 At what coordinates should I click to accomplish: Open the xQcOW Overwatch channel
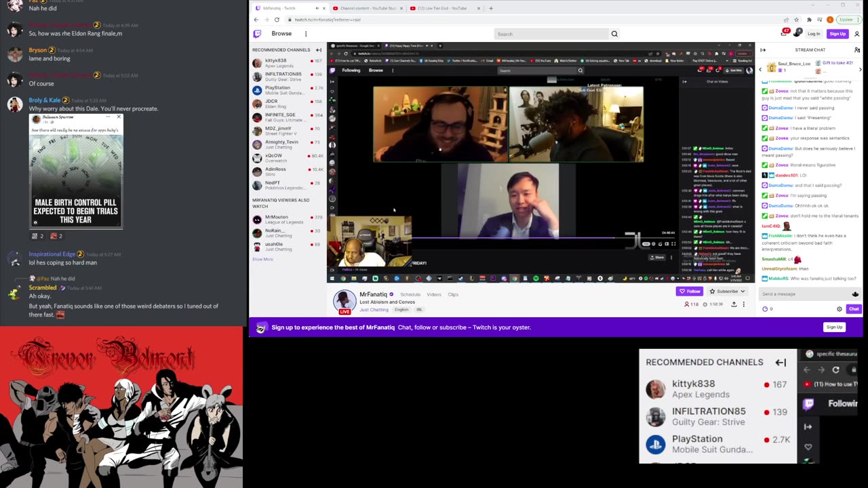[287, 158]
